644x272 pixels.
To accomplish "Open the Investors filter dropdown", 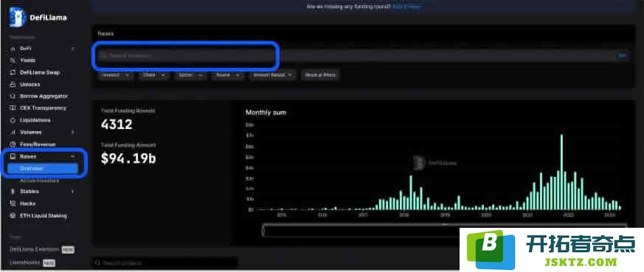I will [x=115, y=75].
